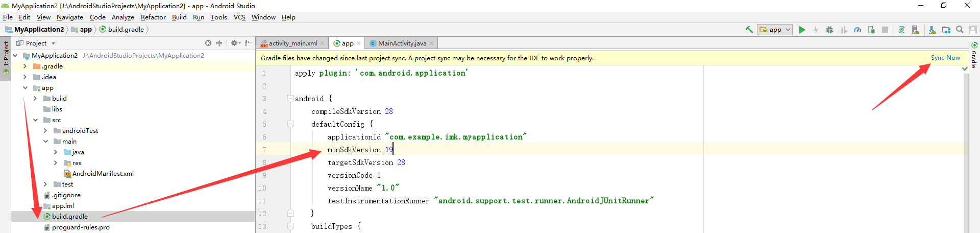Click the Stop square icon
Viewport: 980px width, 233px height.
885,30
